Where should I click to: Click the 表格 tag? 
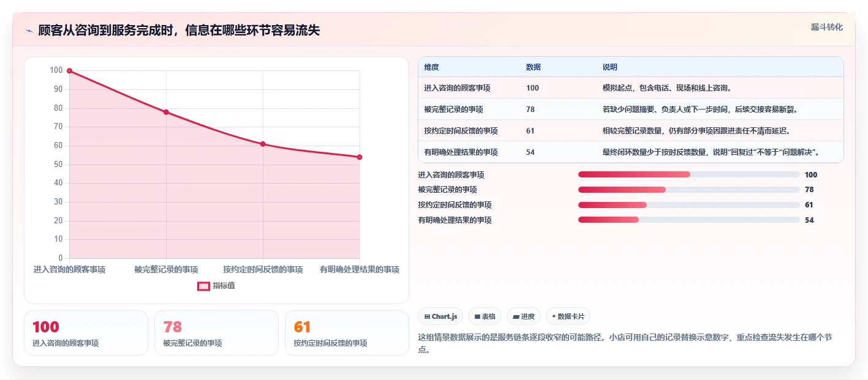[485, 316]
